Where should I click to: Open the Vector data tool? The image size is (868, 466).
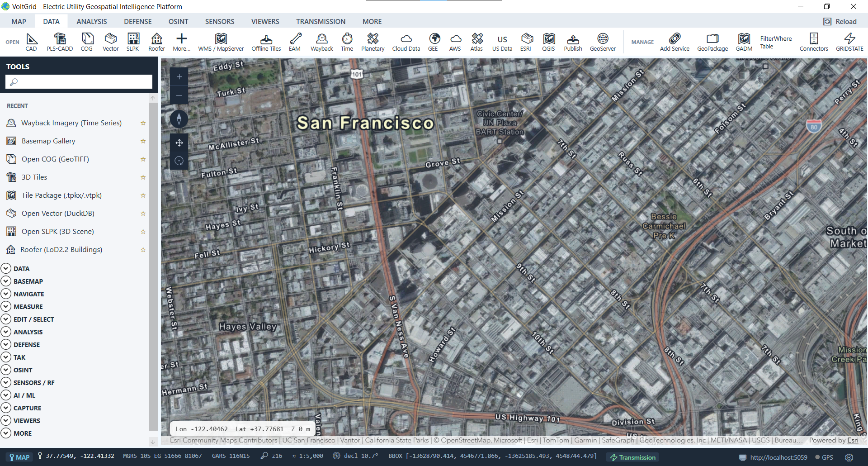[111, 42]
